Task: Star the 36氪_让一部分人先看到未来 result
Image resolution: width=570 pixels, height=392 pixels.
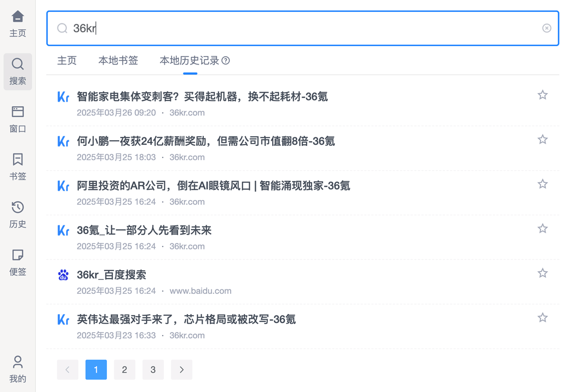Action: pos(542,229)
